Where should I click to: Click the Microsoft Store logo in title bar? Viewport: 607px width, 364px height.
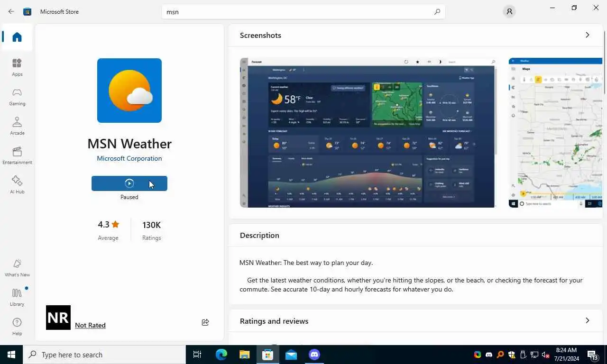[28, 11]
